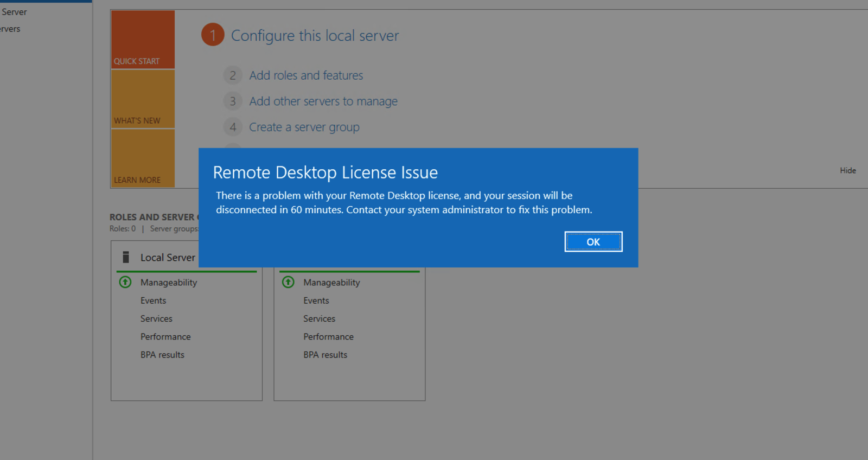
Task: Open Performance in Local Server tile
Action: (165, 337)
